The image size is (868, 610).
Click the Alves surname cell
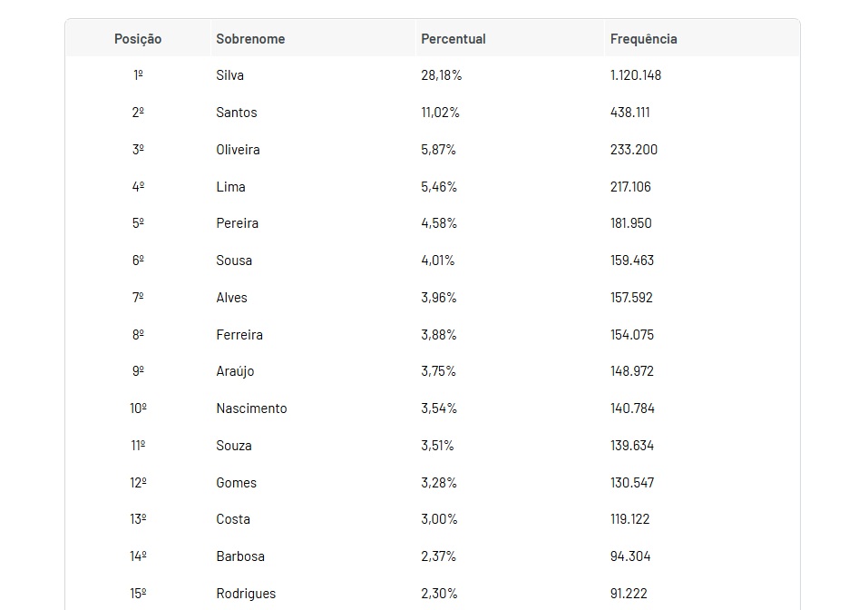231,298
